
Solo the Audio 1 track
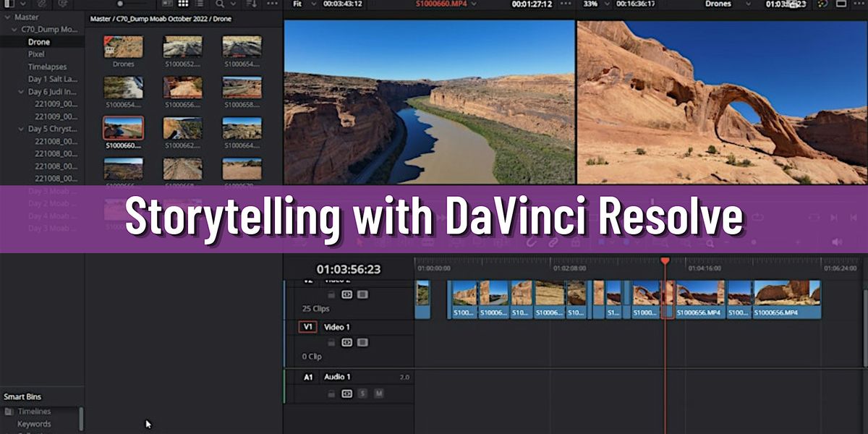(363, 393)
